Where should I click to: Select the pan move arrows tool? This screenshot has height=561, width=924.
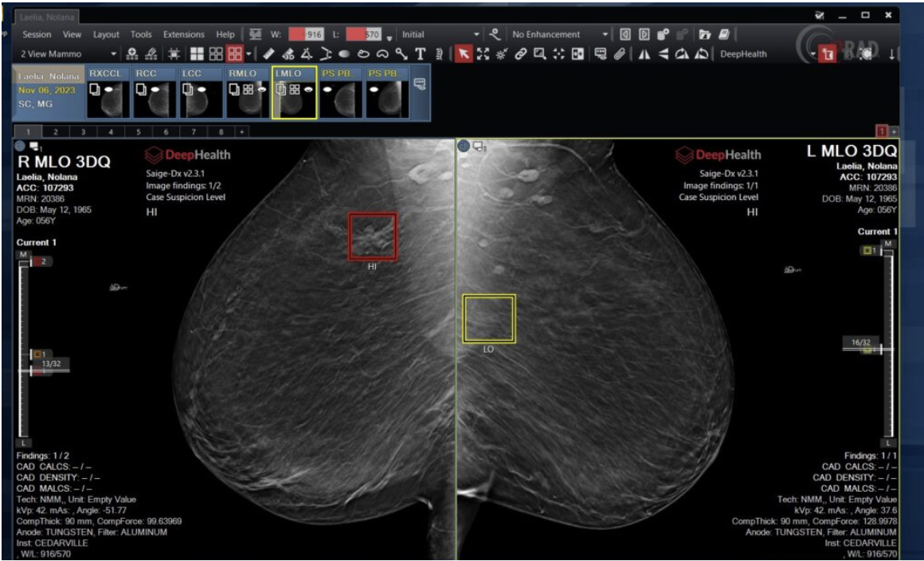[x=558, y=54]
